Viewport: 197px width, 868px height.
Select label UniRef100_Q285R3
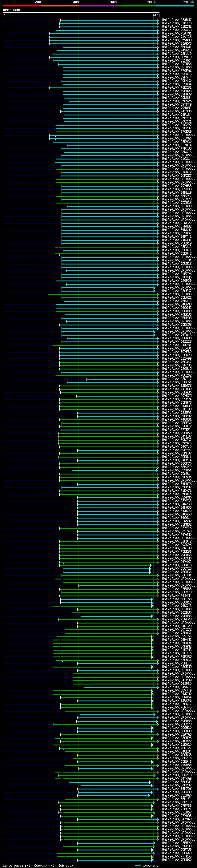tap(177, 413)
